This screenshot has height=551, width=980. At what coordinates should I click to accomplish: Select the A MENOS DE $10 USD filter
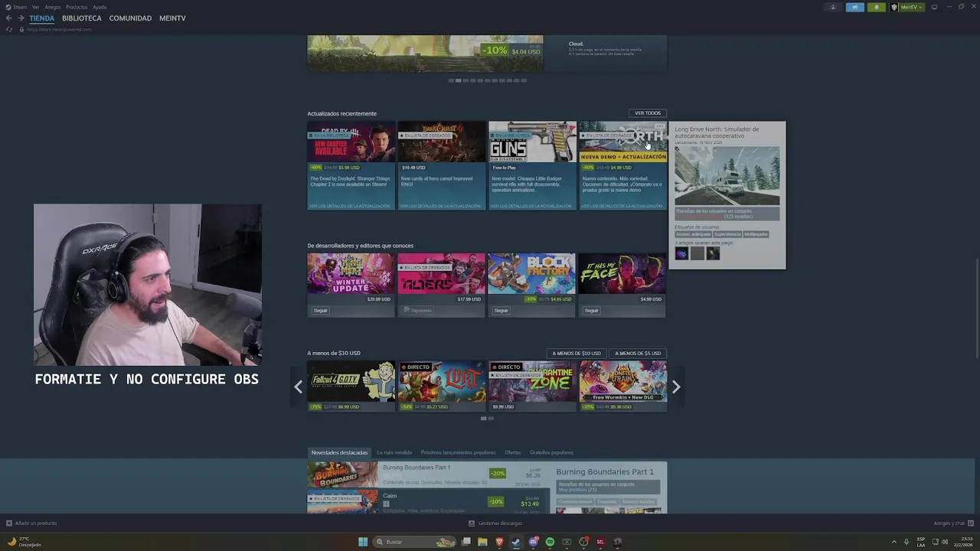point(577,354)
